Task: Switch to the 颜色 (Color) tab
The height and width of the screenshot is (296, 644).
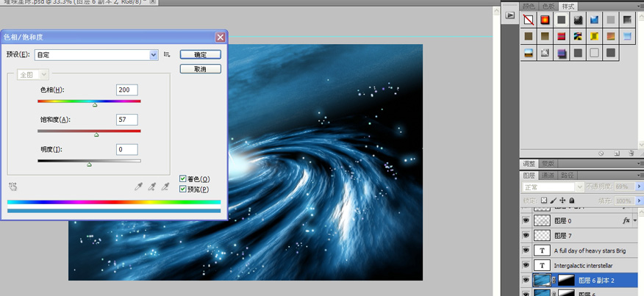Action: tap(529, 6)
